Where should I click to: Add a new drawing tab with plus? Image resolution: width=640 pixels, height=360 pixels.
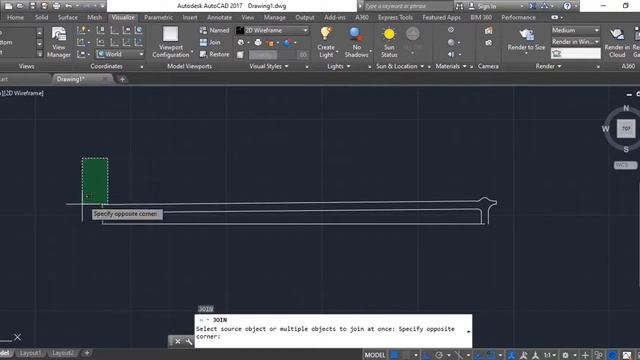tap(122, 80)
